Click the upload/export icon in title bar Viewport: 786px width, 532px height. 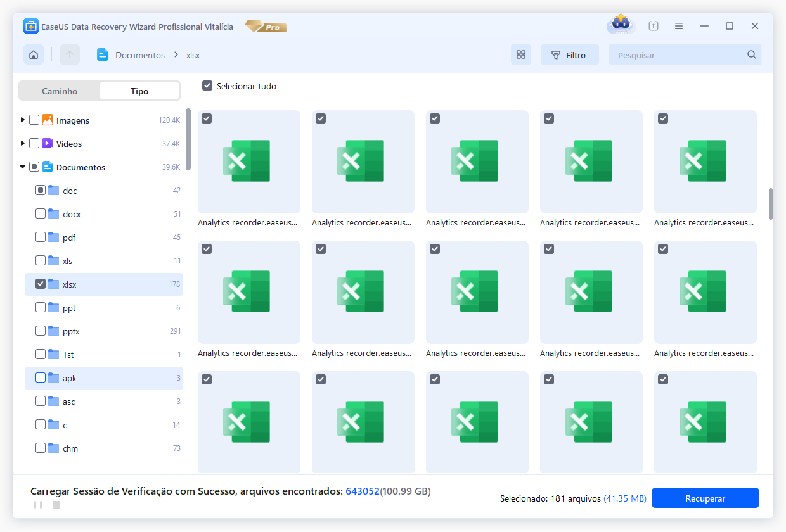click(x=654, y=26)
